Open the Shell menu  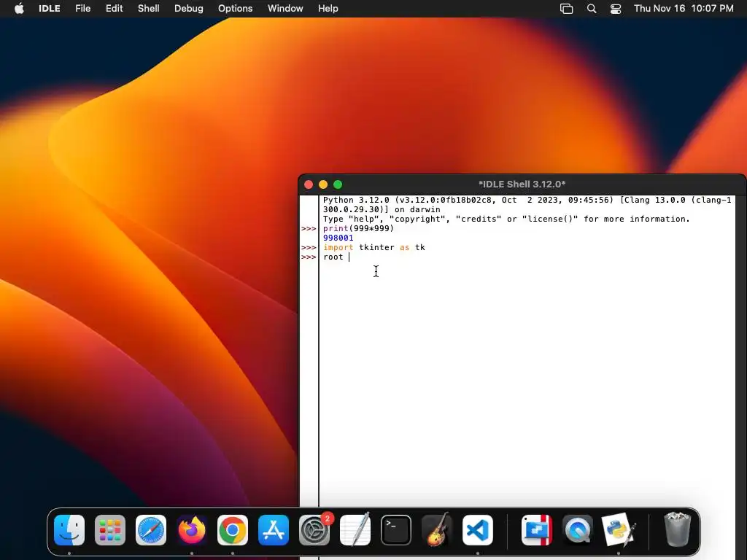[x=149, y=8]
